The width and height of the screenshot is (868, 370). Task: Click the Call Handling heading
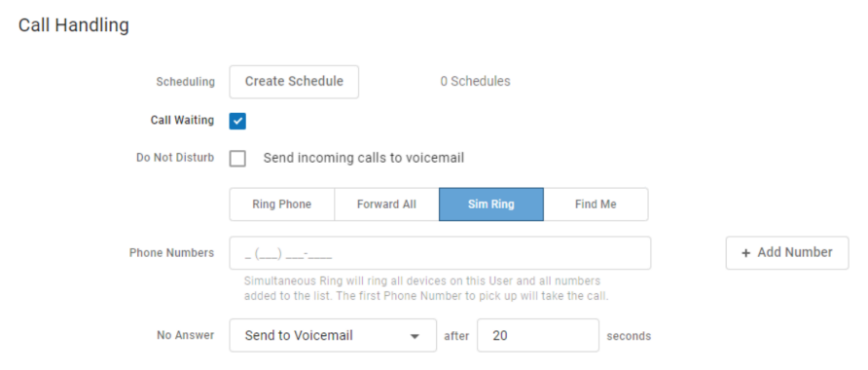pos(74,25)
